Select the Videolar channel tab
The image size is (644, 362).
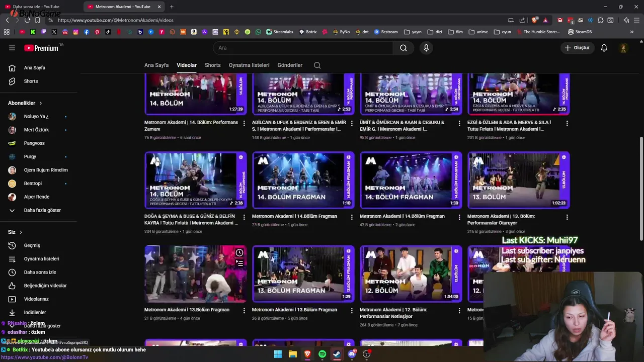coord(187,65)
